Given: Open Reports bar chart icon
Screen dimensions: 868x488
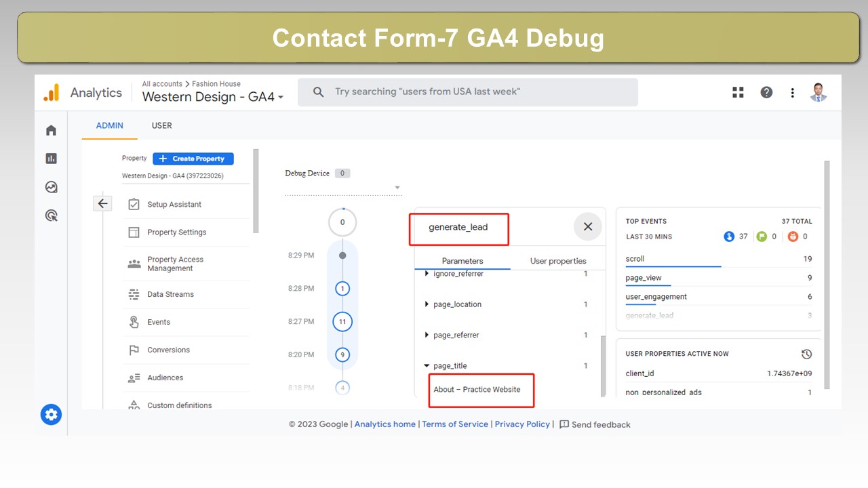Looking at the screenshot, I should click(52, 159).
